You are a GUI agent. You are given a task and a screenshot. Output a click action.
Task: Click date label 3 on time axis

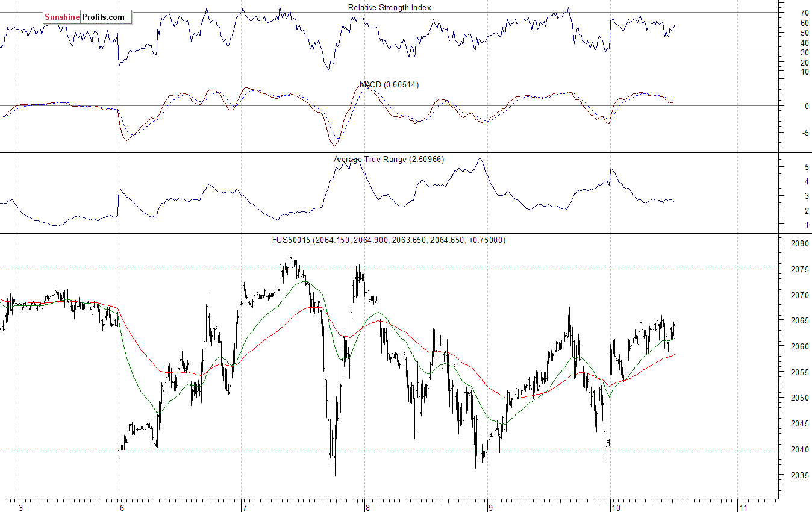20,507
